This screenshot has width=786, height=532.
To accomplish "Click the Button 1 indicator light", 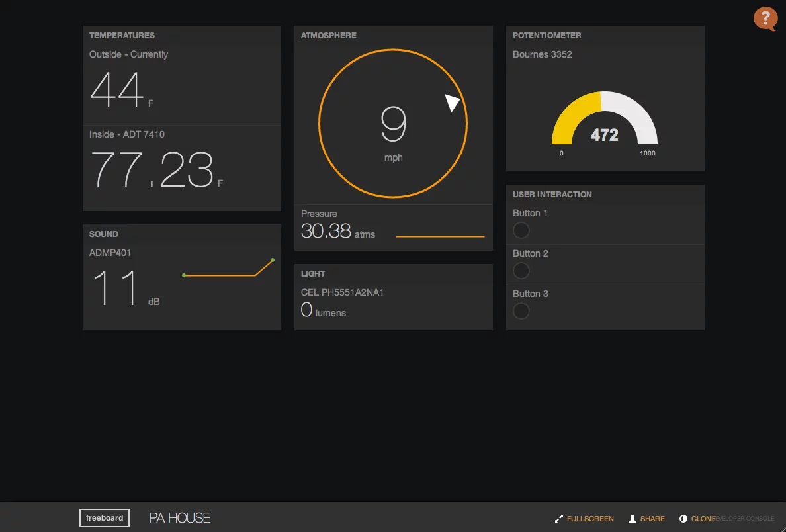I will click(x=521, y=230).
